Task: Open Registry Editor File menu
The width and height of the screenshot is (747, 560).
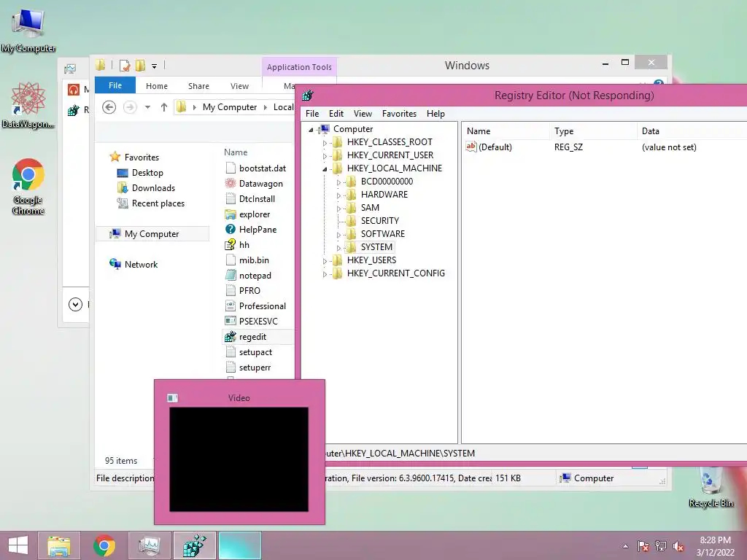Action: click(x=312, y=113)
